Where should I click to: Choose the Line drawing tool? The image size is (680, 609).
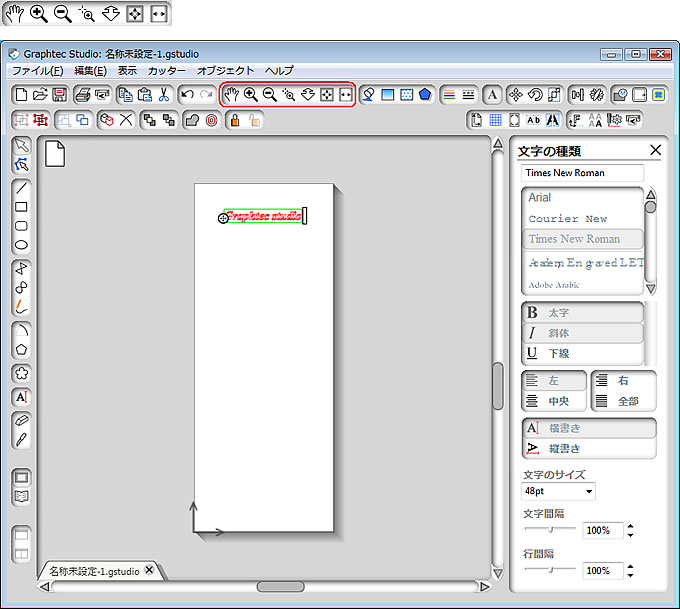(x=21, y=188)
